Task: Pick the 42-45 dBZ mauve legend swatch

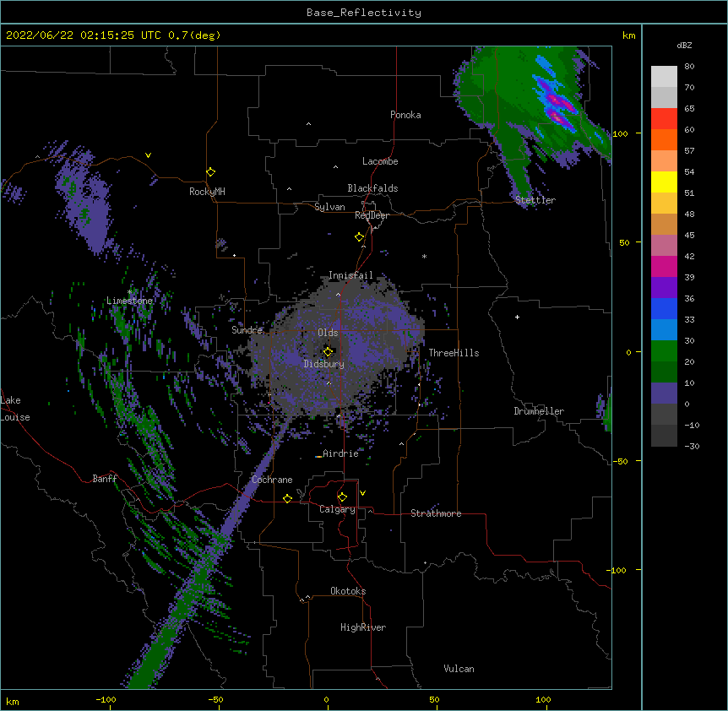Action: (x=664, y=246)
